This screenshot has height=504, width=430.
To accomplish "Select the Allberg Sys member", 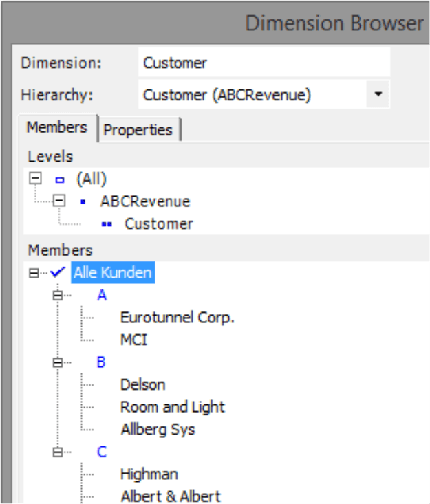I will (x=158, y=430).
